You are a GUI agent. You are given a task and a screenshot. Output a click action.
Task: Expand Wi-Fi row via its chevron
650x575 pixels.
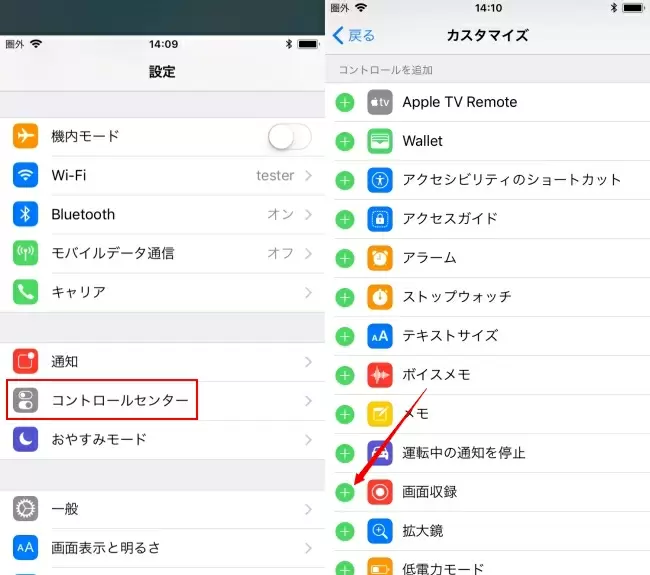[308, 176]
